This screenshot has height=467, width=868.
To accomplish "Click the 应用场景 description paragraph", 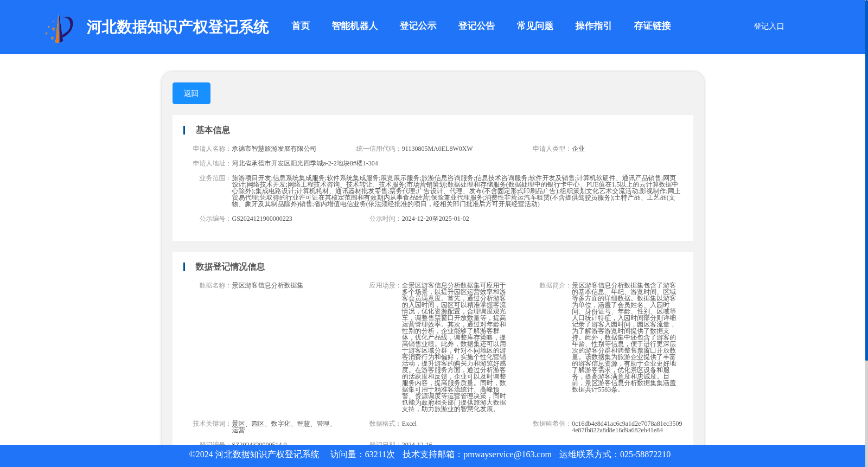I will pyautogui.click(x=454, y=347).
